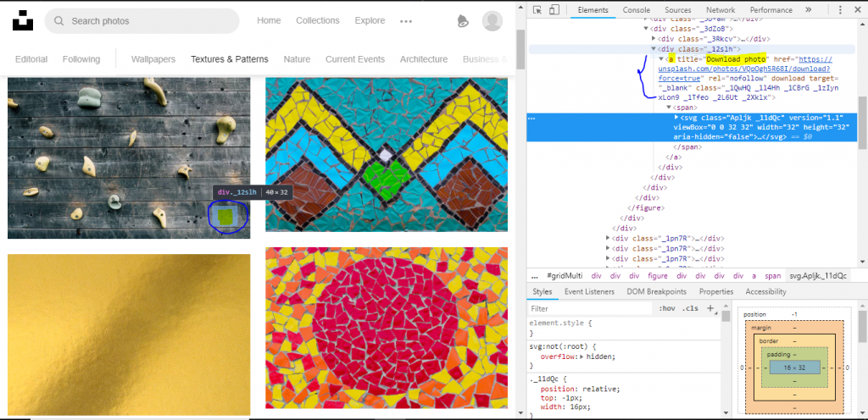This screenshot has height=420, width=868.
Task: Select the Following category
Action: pyautogui.click(x=81, y=59)
